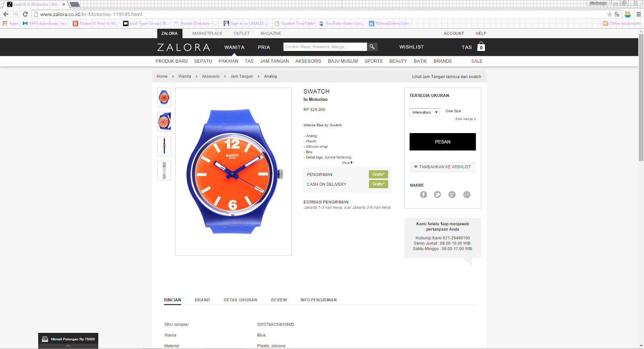Open BEAUTY category
Image resolution: width=644 pixels, height=349 pixels.
(x=398, y=61)
